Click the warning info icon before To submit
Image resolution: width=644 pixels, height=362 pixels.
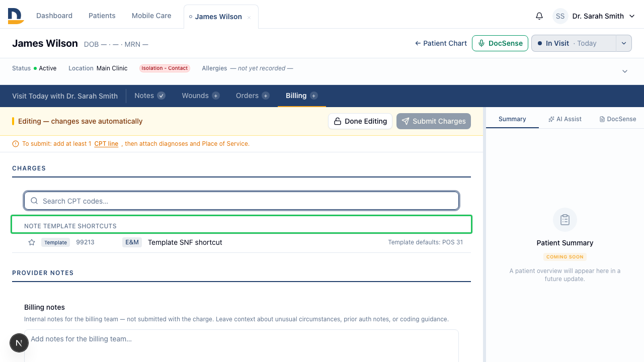pos(16,144)
